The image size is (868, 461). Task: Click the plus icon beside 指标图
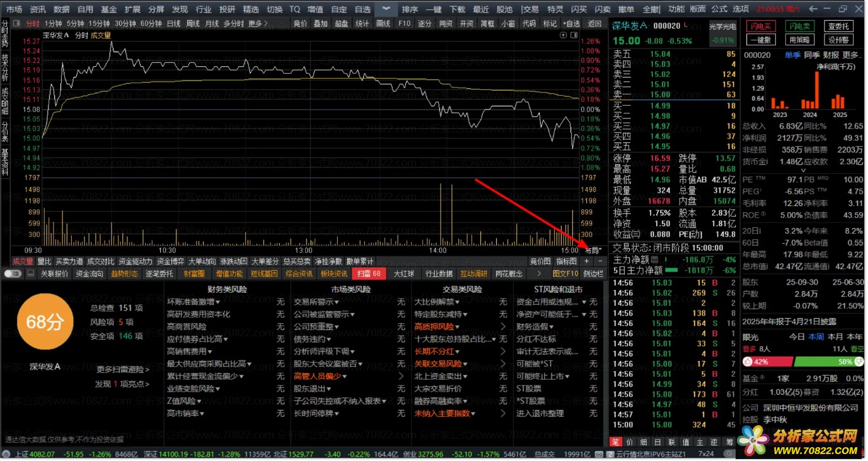click(x=586, y=261)
